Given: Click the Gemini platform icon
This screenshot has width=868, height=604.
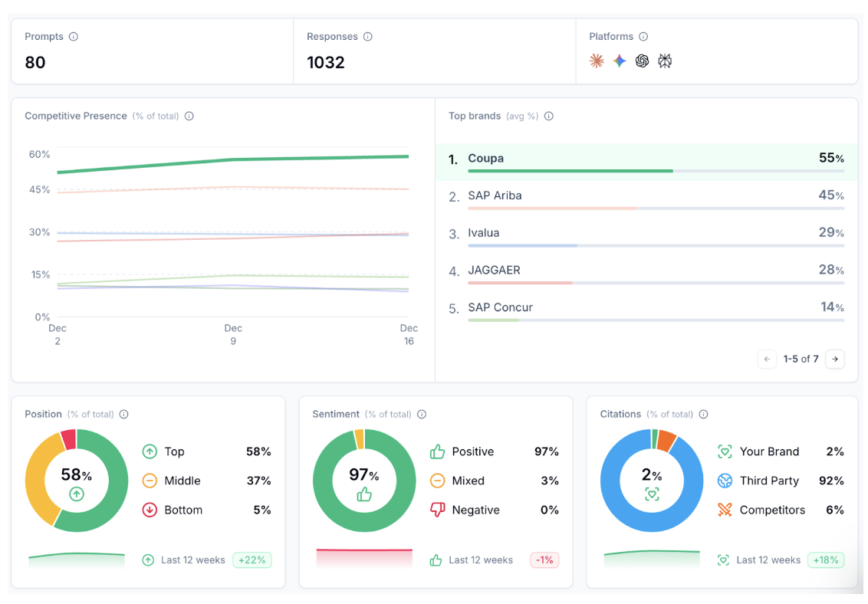Looking at the screenshot, I should click(620, 61).
